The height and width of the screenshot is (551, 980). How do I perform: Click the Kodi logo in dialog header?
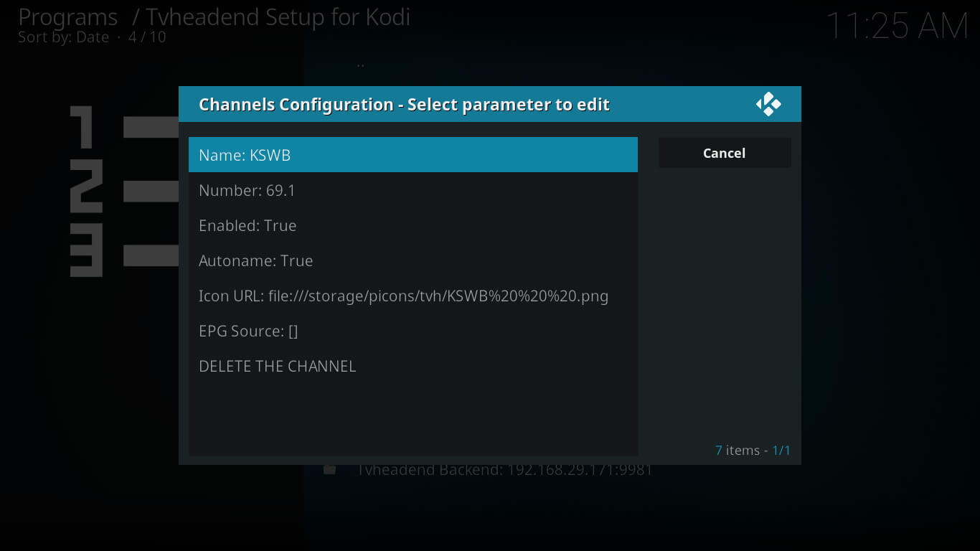click(x=768, y=104)
